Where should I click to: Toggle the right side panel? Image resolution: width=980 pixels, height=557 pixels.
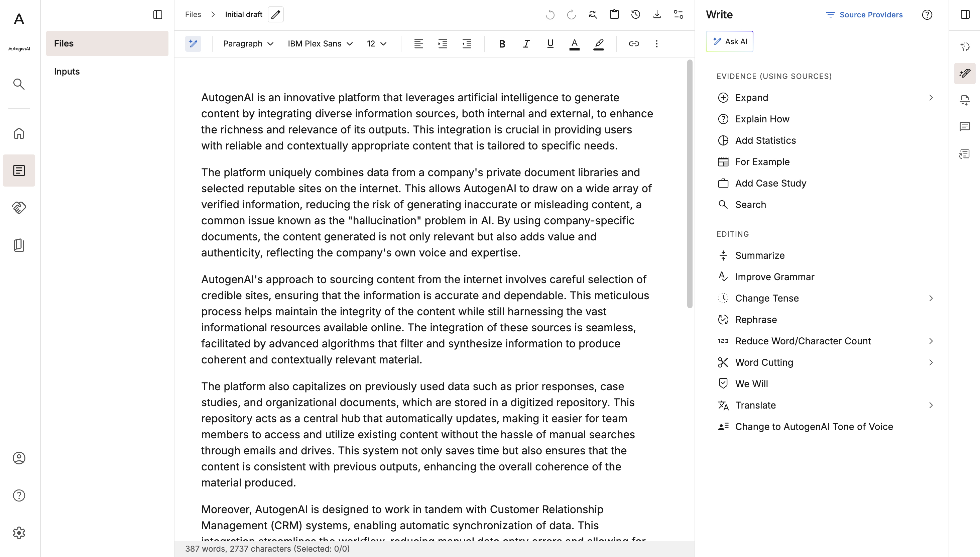coord(965,14)
